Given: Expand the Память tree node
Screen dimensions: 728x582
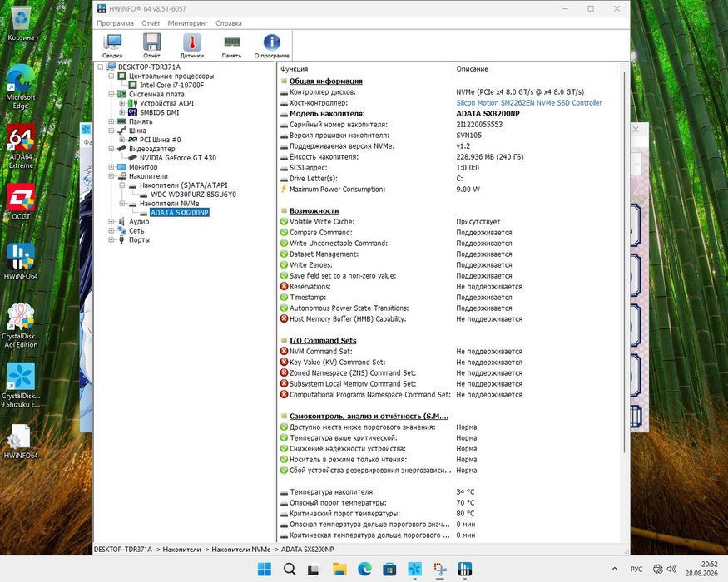Looking at the screenshot, I should [111, 121].
